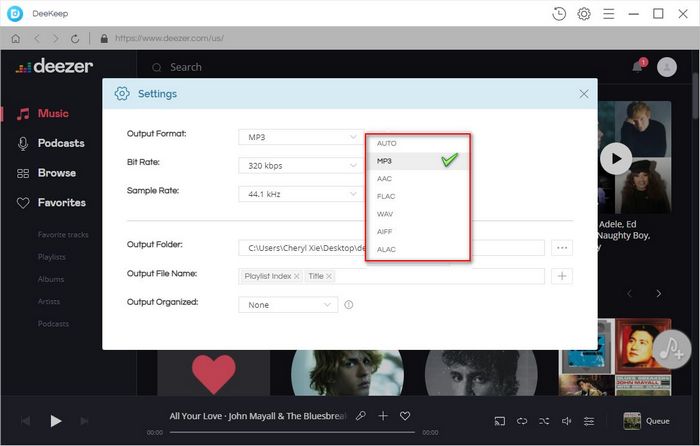Go to next carousel page arrow

[x=658, y=294]
